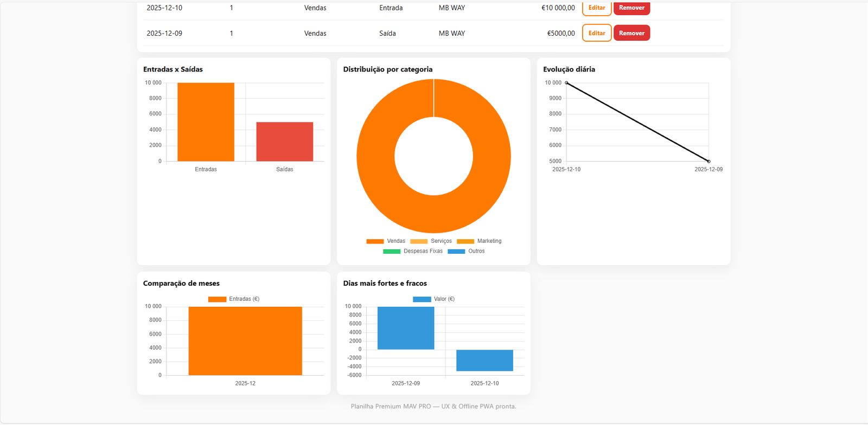Click the 2025-12 bar in Comparação de meses
Image resolution: width=868 pixels, height=425 pixels.
245,340
